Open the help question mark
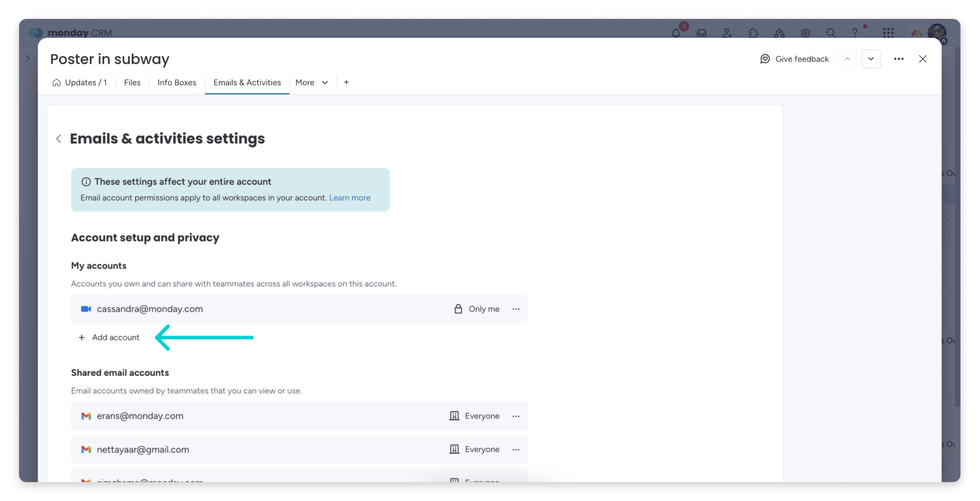Viewport: 980px width, 501px height. (x=855, y=33)
